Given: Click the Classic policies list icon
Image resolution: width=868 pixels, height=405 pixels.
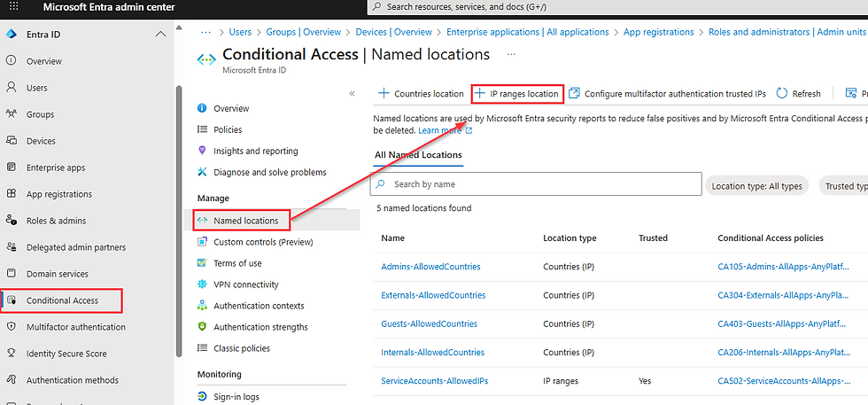Looking at the screenshot, I should click(202, 348).
